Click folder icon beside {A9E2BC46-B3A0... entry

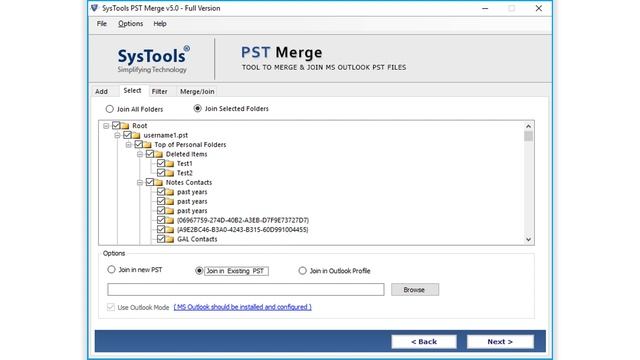170,230
